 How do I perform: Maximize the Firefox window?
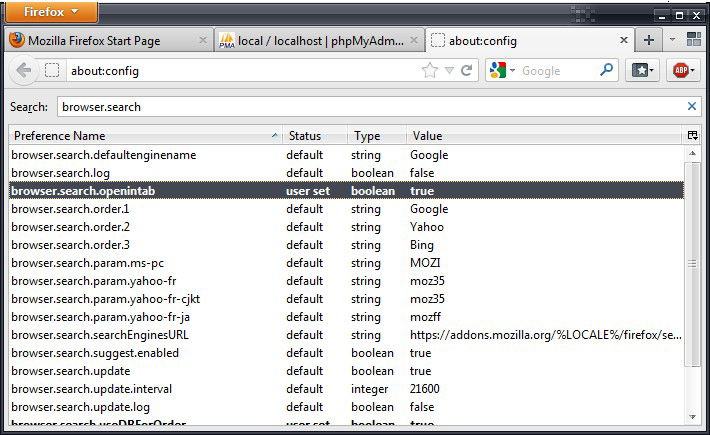pyautogui.click(x=679, y=16)
